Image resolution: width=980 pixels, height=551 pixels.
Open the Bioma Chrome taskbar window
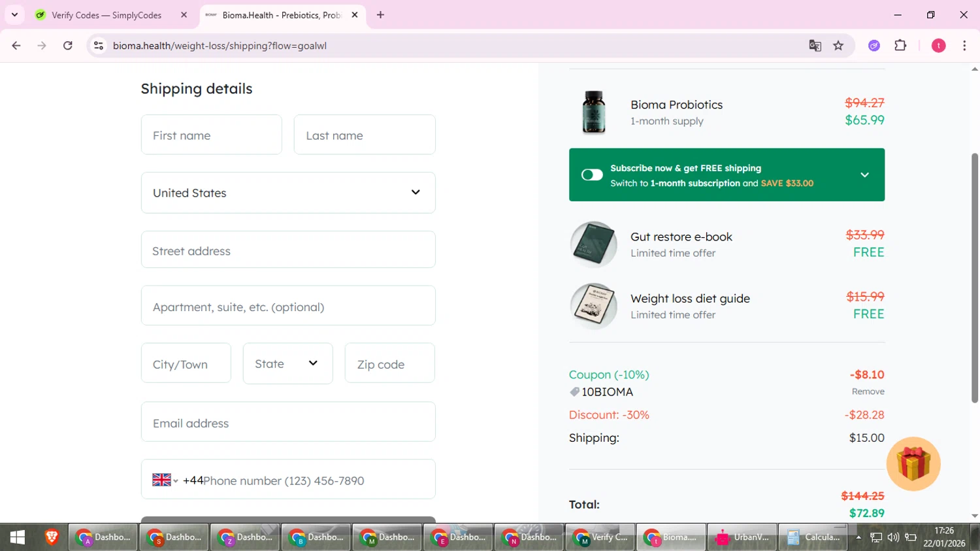click(671, 537)
